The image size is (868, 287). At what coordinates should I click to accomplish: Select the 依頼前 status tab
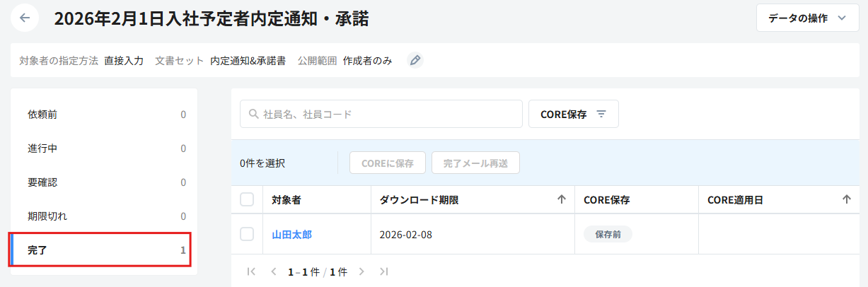104,115
